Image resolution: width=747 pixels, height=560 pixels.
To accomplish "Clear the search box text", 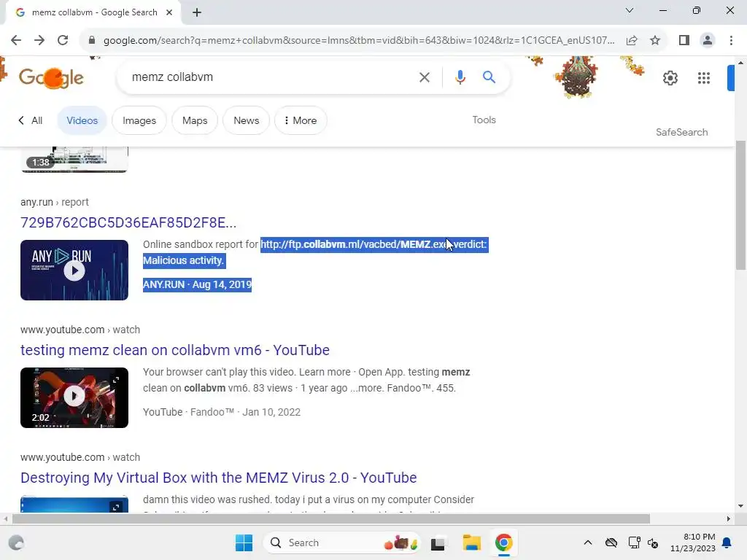I will pos(424,77).
